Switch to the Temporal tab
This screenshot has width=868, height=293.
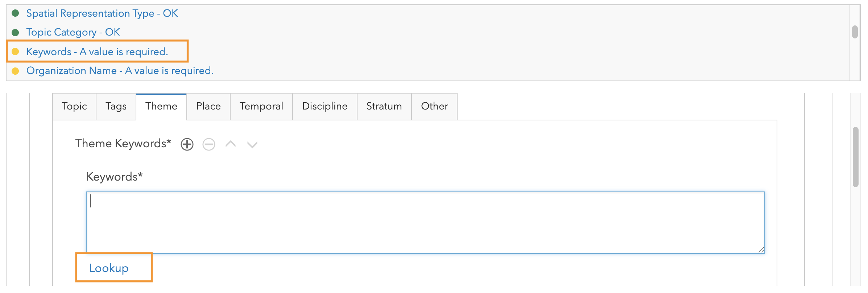pyautogui.click(x=261, y=106)
